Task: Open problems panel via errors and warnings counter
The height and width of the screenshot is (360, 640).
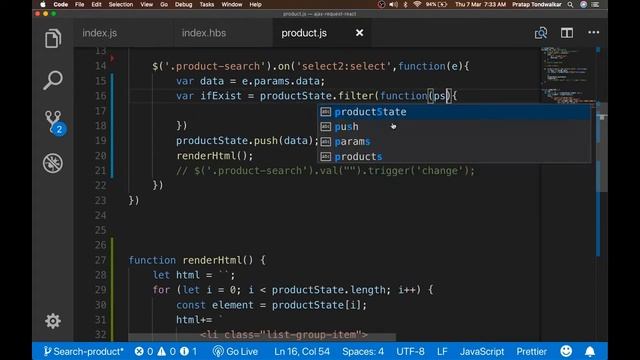Action: [166, 351]
